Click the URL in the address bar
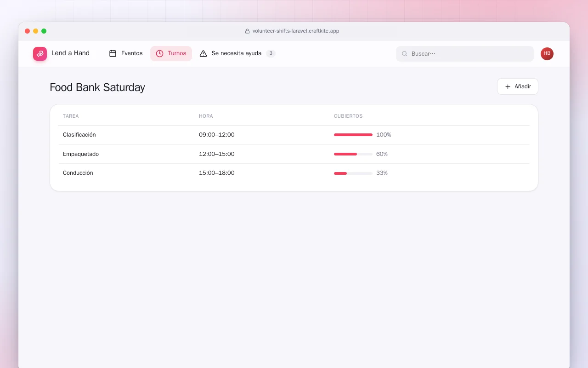 coord(296,31)
